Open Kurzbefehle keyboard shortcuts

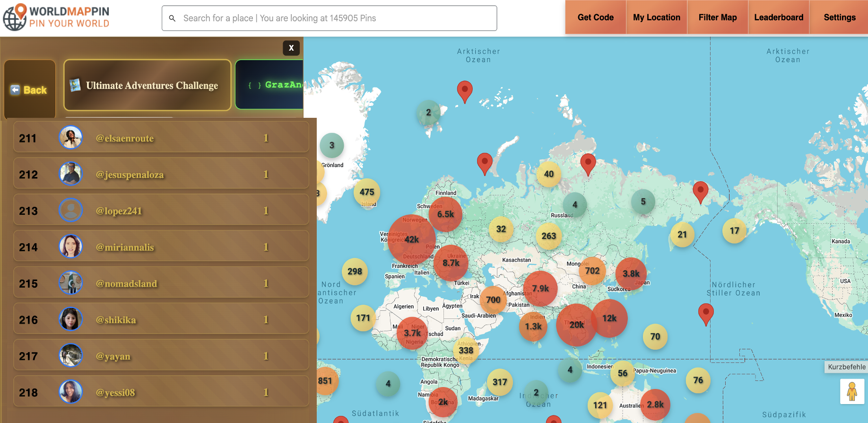tap(847, 367)
